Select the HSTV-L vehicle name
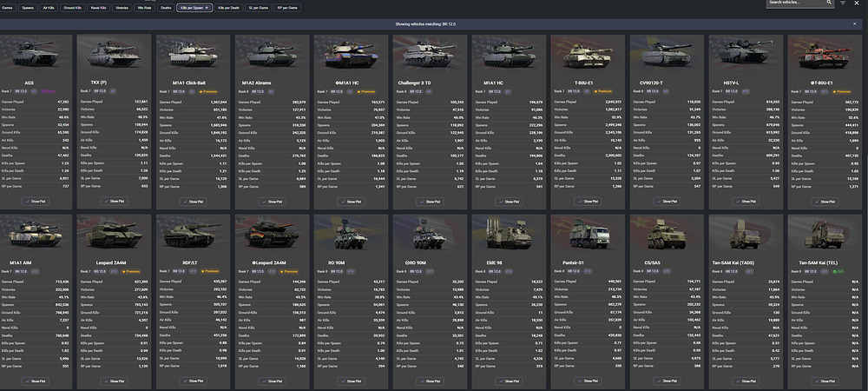Image resolution: width=868 pixels, height=391 pixels. pyautogui.click(x=731, y=83)
